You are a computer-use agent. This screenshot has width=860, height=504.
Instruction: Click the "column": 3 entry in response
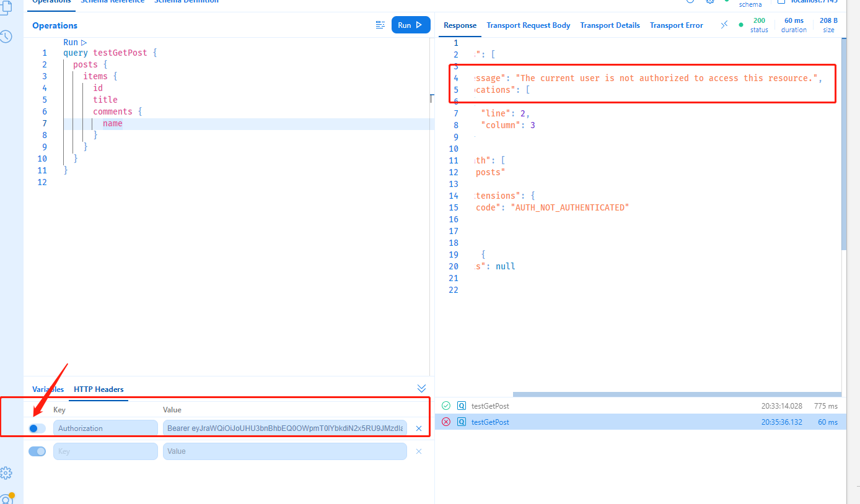coord(508,125)
